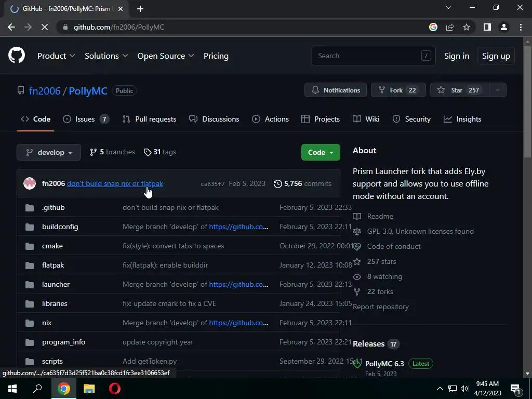The height and width of the screenshot is (399, 532).
Task: Click the Sign in link
Action: pyautogui.click(x=457, y=56)
